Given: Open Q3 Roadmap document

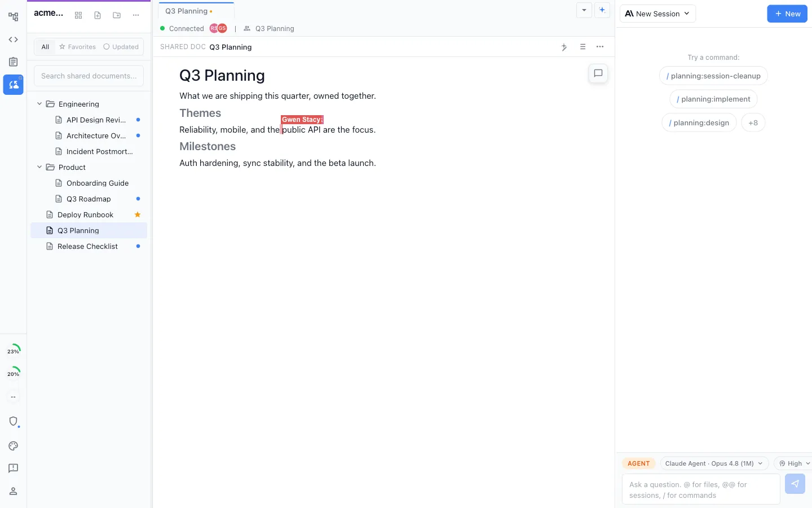Looking at the screenshot, I should [x=89, y=199].
